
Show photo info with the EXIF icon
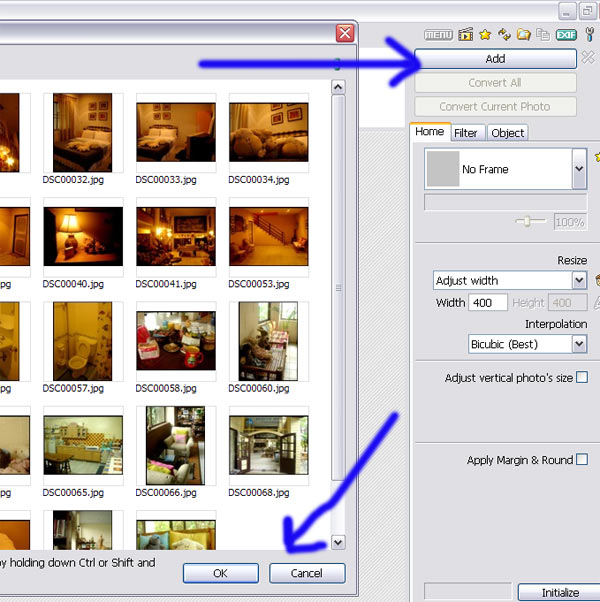point(566,35)
